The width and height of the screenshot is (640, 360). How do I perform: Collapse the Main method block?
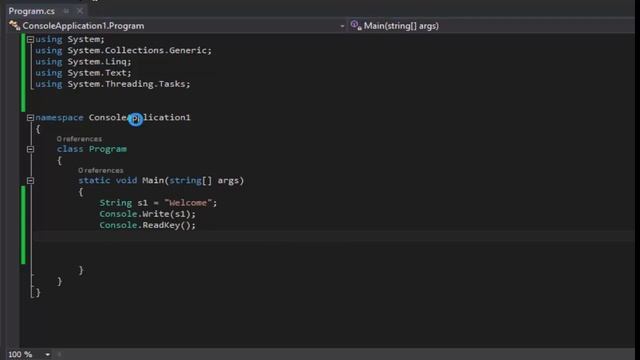point(30,180)
